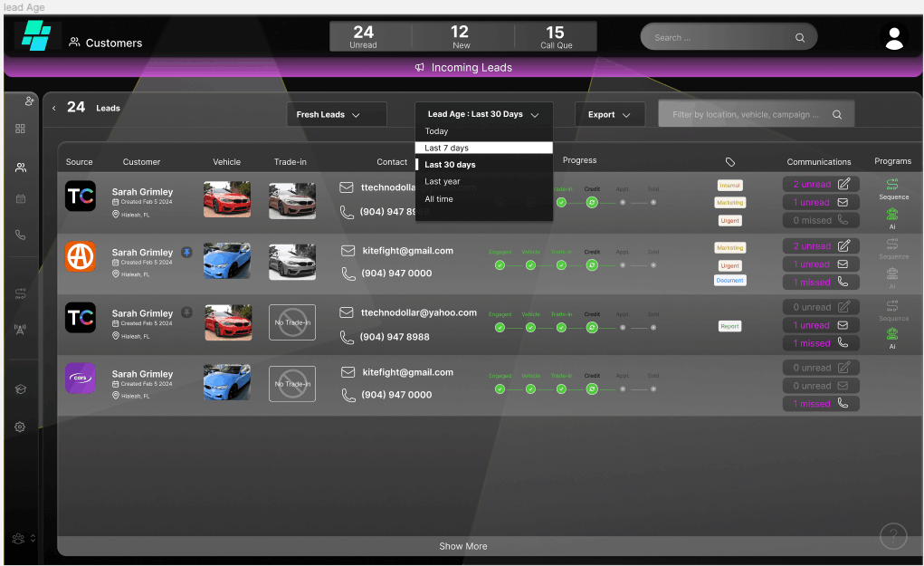Screen dimensions: 924x566
Task: Click the help question mark icon
Action: (892, 536)
